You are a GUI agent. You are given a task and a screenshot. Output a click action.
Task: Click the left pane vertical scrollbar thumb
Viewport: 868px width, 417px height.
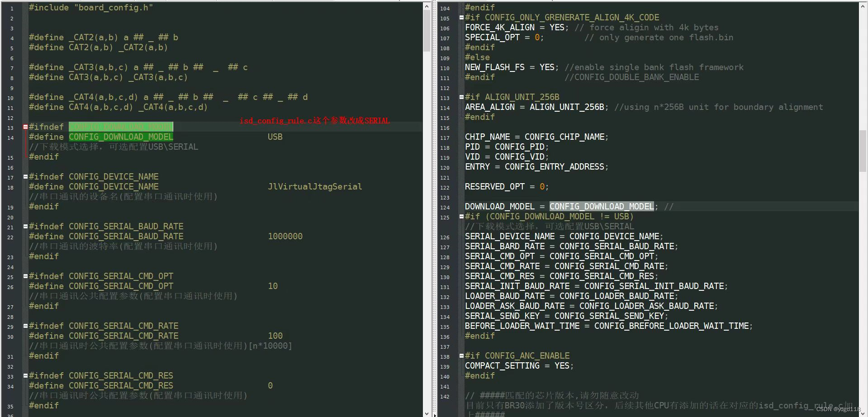coord(427,31)
